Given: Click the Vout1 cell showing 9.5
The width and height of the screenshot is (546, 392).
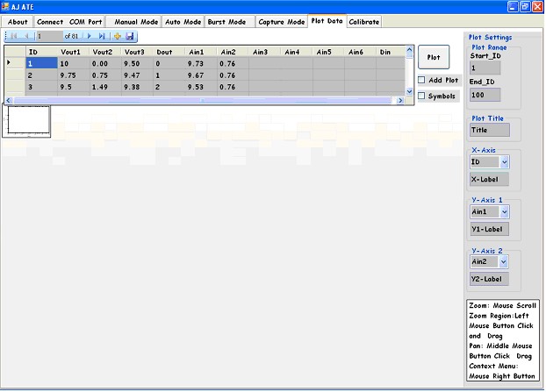Looking at the screenshot, I should pos(74,87).
